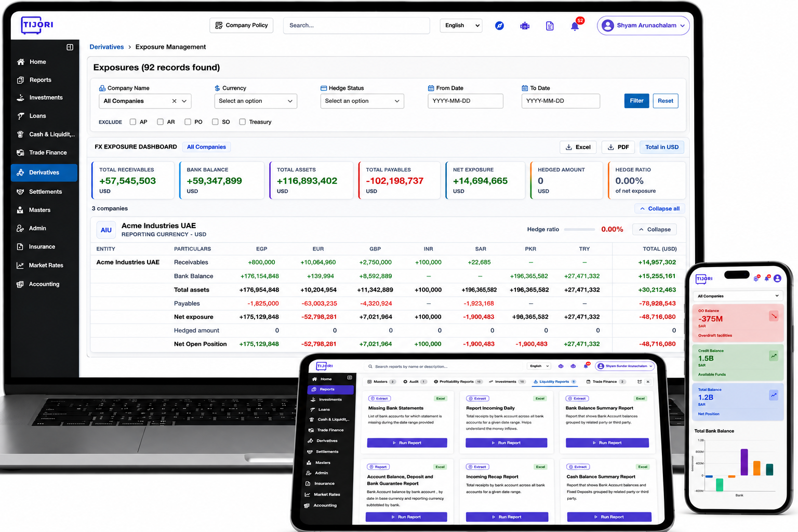This screenshot has width=798, height=532.
Task: Click the TIJORI logo on the laptop
Action: coord(37,25)
